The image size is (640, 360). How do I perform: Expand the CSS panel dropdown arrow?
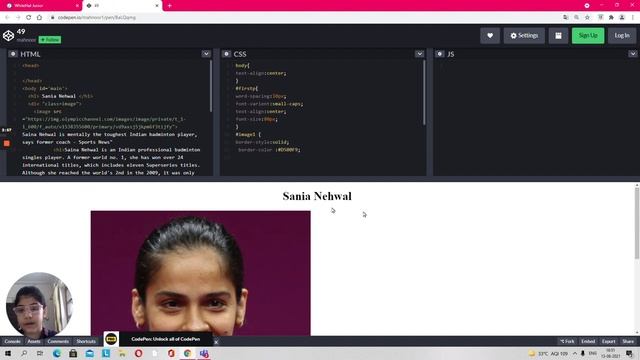[419, 54]
